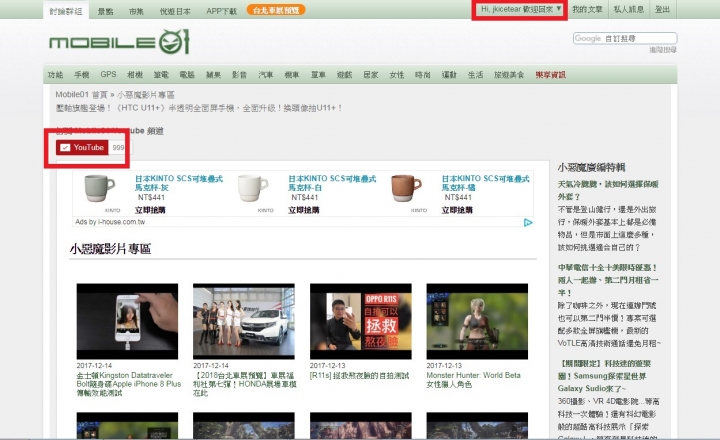Open the 【2018台北車展預覽】HONDA title link
The height and width of the screenshot is (440, 720).
point(245,384)
